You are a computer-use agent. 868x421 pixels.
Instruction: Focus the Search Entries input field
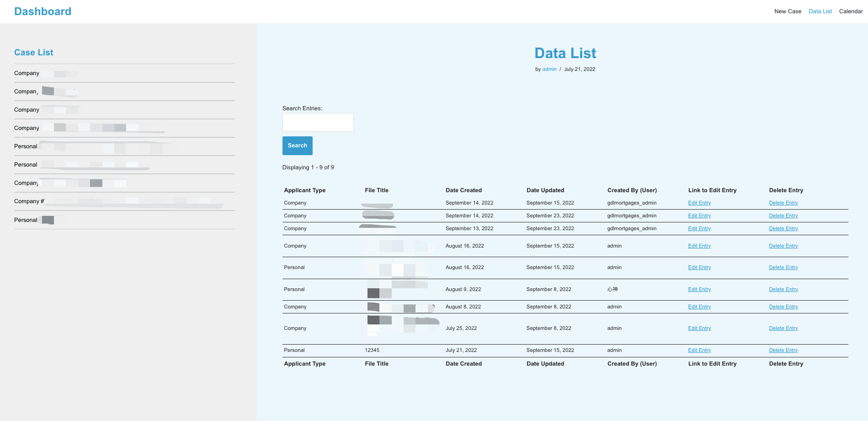coord(318,123)
